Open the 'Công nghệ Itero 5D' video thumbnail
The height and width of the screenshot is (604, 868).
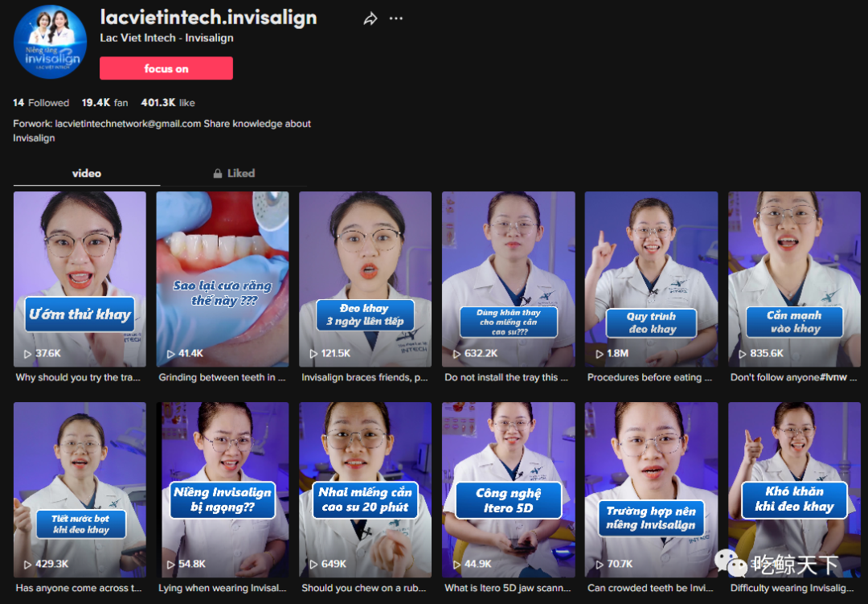coord(508,490)
